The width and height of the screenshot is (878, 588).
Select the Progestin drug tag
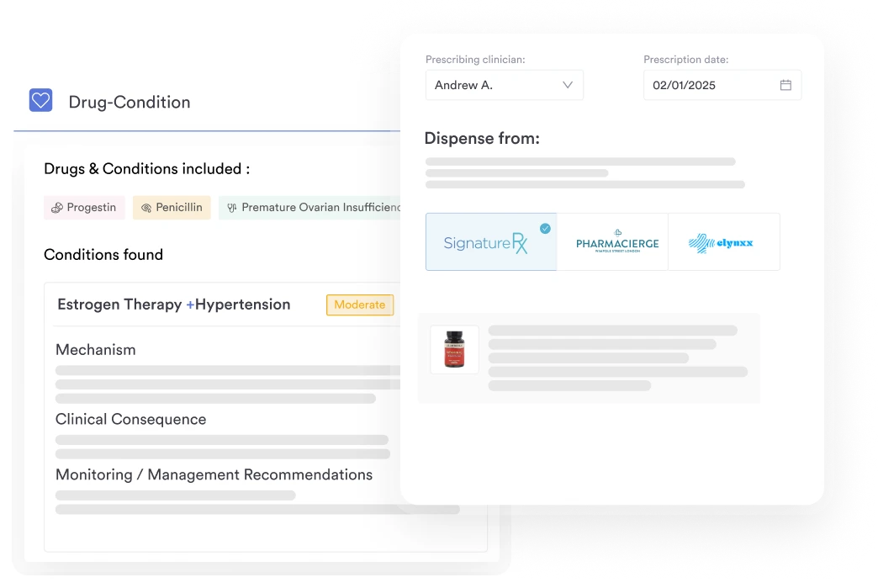[x=85, y=208]
